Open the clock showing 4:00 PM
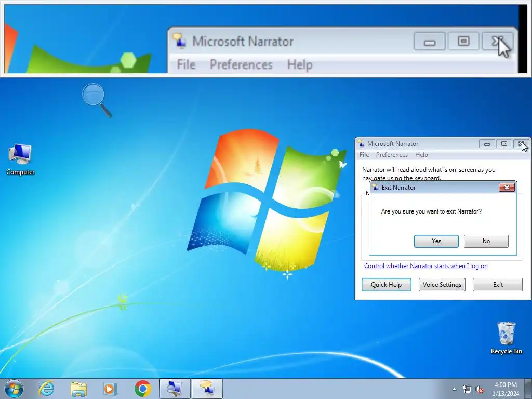The height and width of the screenshot is (399, 532). pyautogui.click(x=506, y=389)
